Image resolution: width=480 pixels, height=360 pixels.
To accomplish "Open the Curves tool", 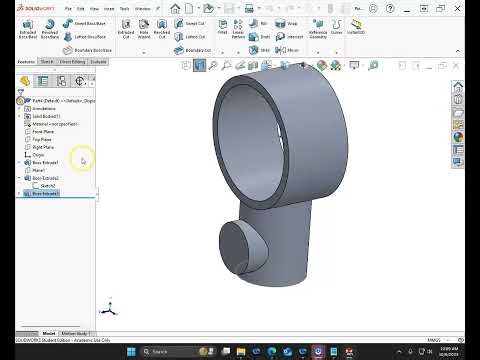I will click(x=336, y=27).
